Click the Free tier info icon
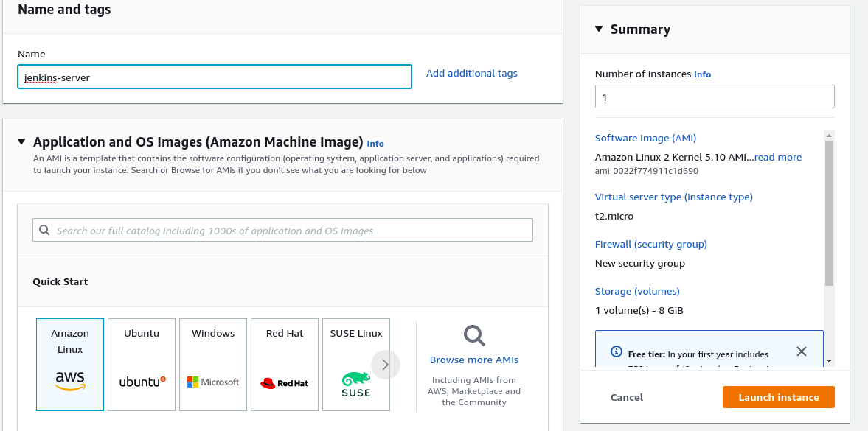This screenshot has height=431, width=868. click(616, 351)
